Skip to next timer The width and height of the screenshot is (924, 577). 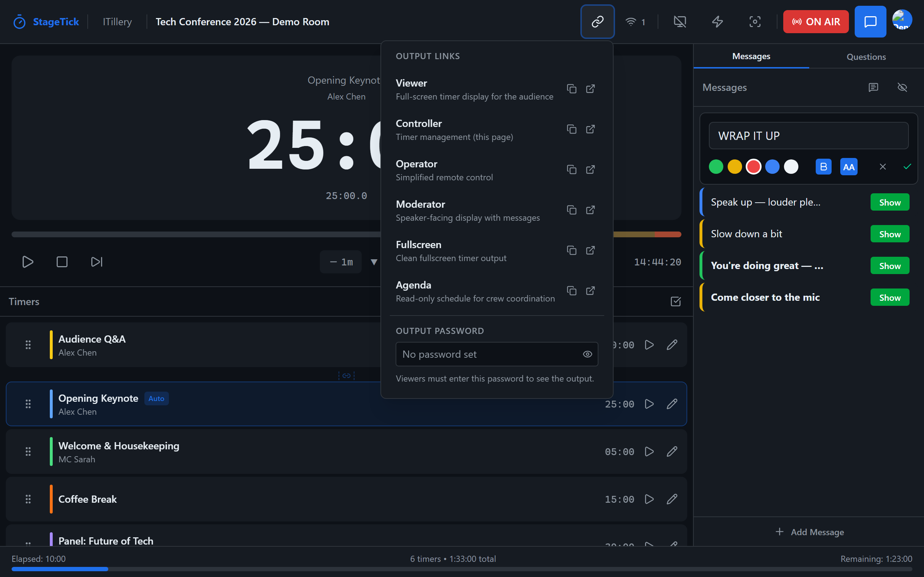coord(97,262)
